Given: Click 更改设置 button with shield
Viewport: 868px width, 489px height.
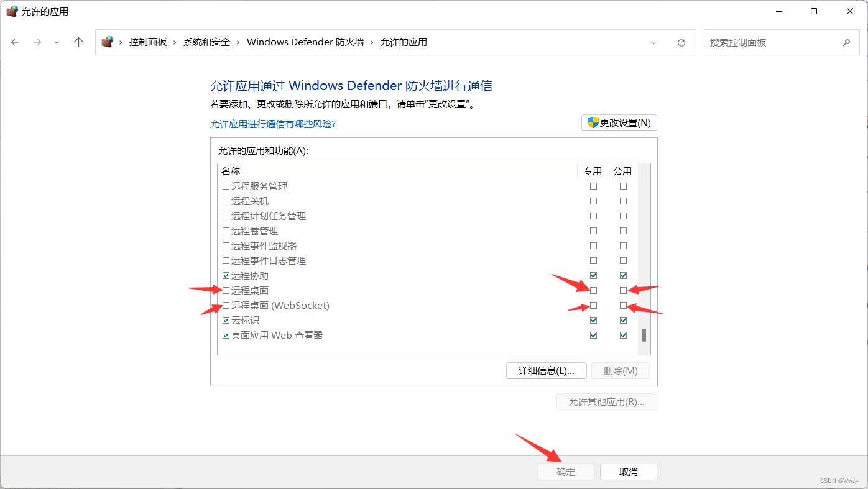Looking at the screenshot, I should point(619,123).
